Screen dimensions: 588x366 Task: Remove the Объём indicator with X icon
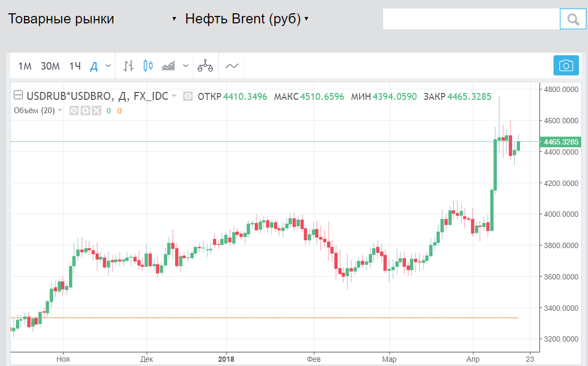coord(96,110)
